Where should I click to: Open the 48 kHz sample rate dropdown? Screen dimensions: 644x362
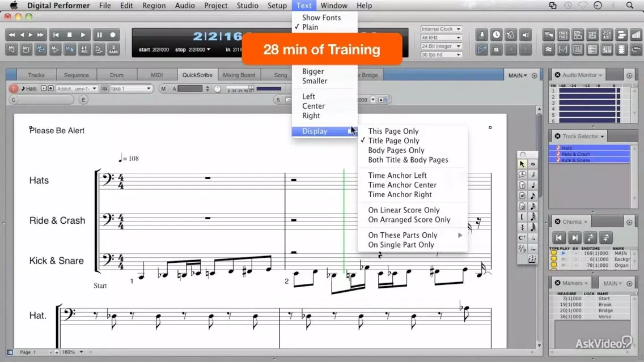point(440,37)
